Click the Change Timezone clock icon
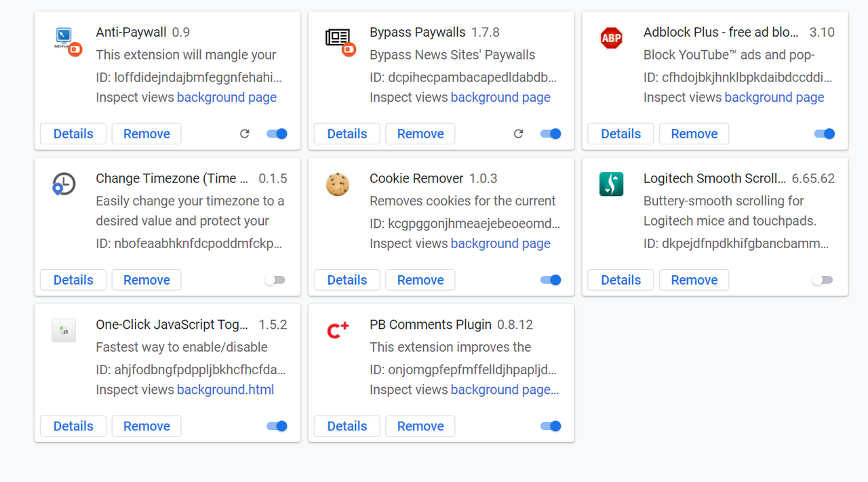 (x=64, y=184)
